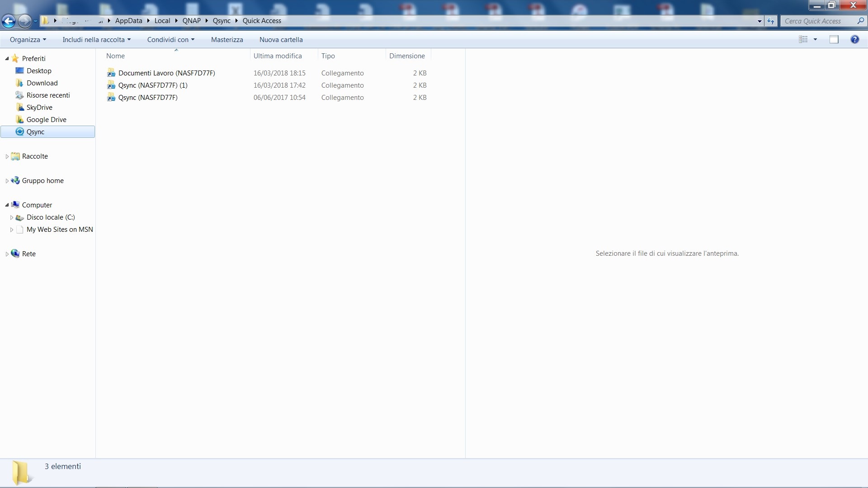Sort by Ultima modifica column header
The width and height of the screenshot is (868, 488).
(278, 56)
